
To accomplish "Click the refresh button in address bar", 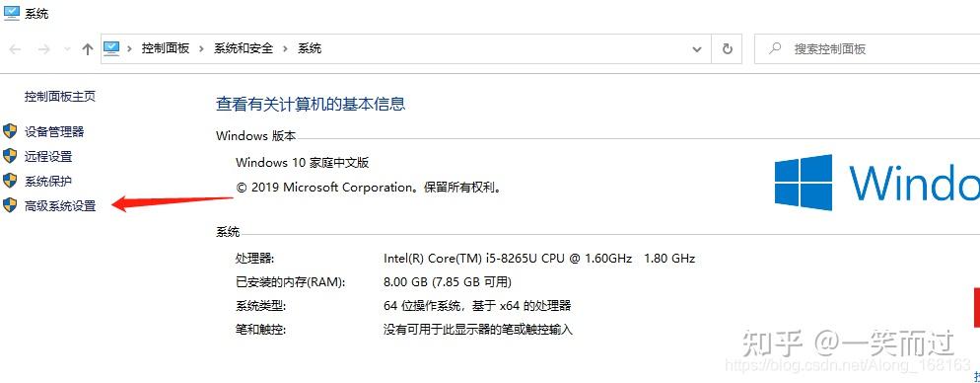I will point(727,48).
